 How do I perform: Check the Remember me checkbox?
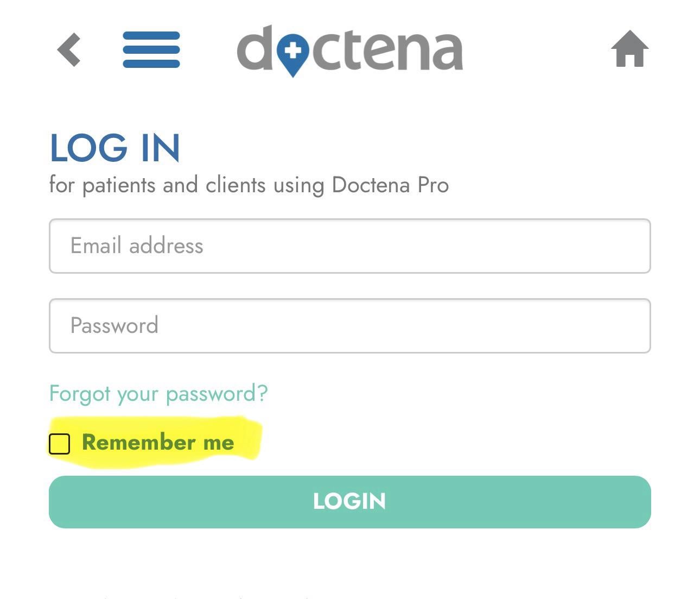coord(59,444)
